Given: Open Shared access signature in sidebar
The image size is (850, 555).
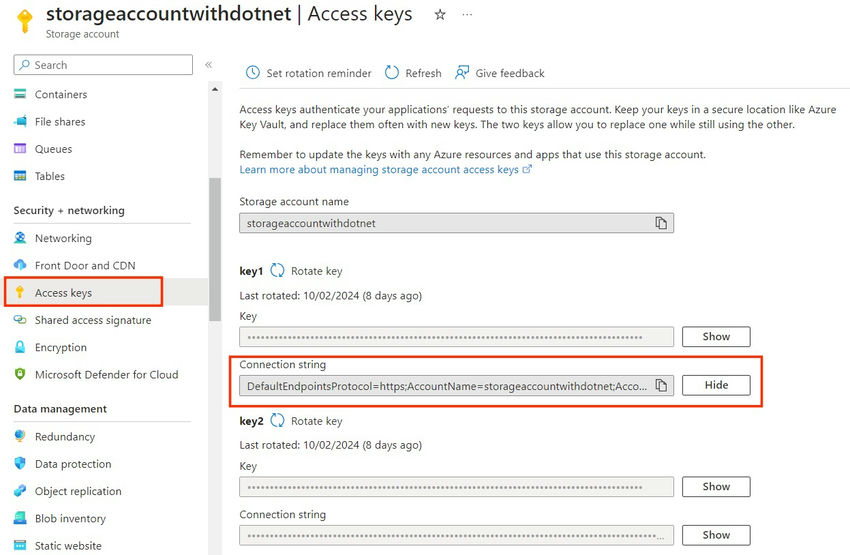Looking at the screenshot, I should pyautogui.click(x=93, y=320).
